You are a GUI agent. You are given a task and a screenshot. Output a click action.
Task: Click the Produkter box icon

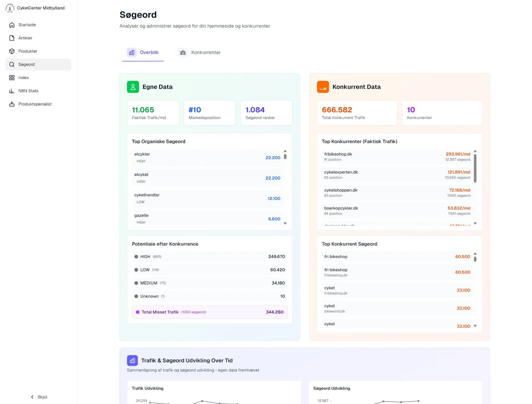point(12,51)
